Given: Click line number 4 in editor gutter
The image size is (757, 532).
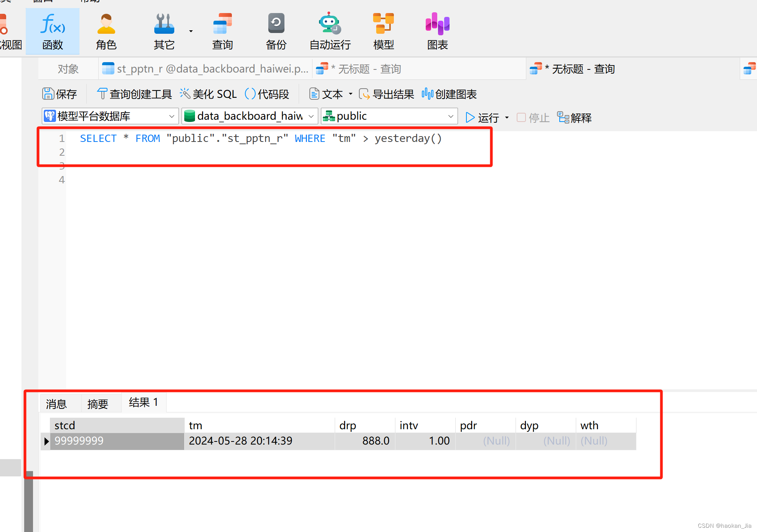Looking at the screenshot, I should 62,180.
